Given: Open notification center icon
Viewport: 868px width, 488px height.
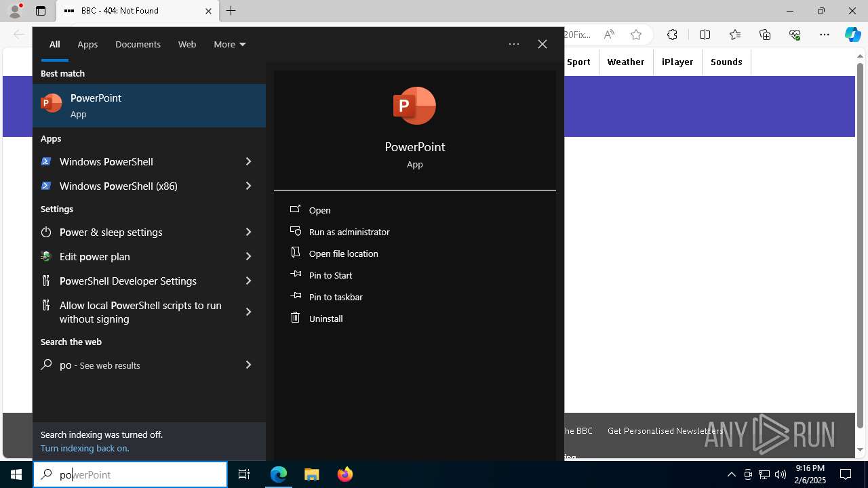Looking at the screenshot, I should point(846,474).
